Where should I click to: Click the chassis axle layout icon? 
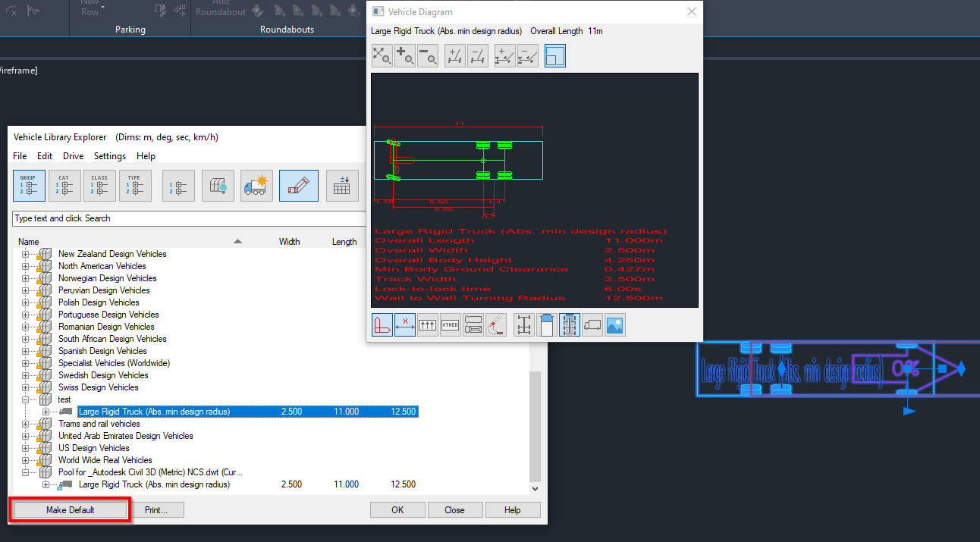point(523,325)
